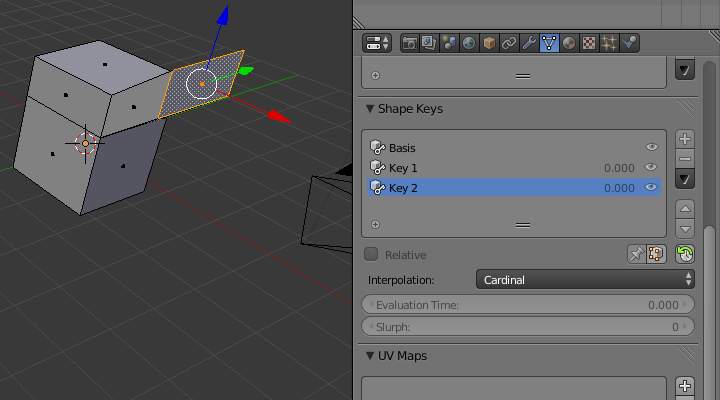Click the Evaluation Time slider field
The image size is (720, 400).
click(x=528, y=304)
